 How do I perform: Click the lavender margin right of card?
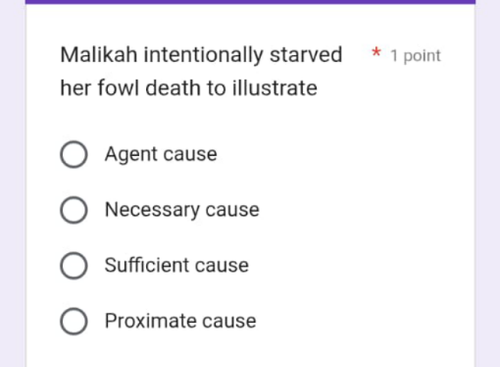point(488,183)
